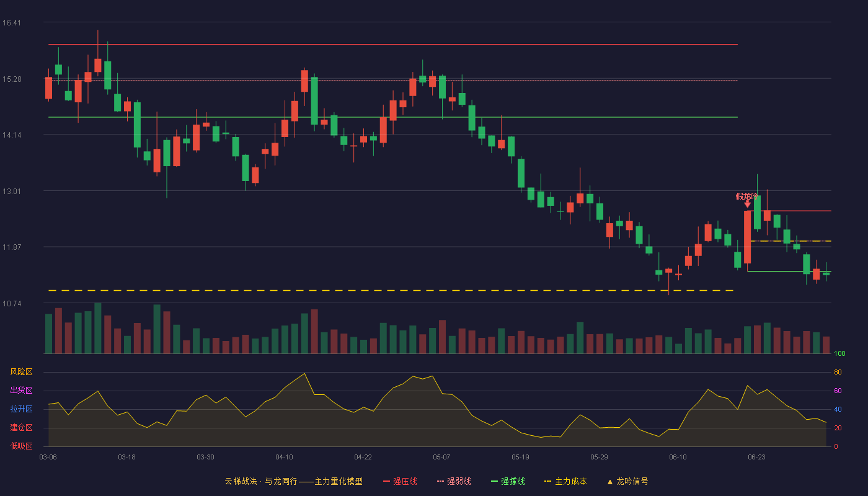The width and height of the screenshot is (868, 496).
Task: Click the 风险区 zone label
Action: pyautogui.click(x=21, y=372)
